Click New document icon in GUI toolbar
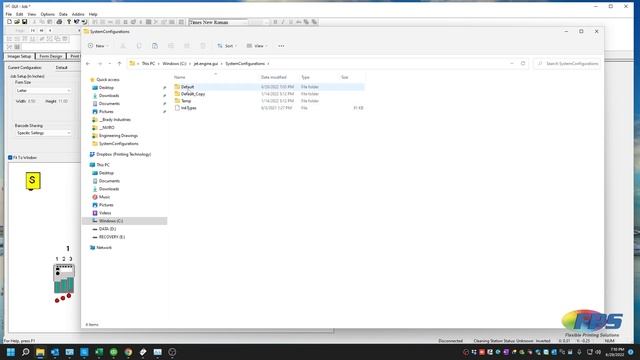 click(x=9, y=22)
